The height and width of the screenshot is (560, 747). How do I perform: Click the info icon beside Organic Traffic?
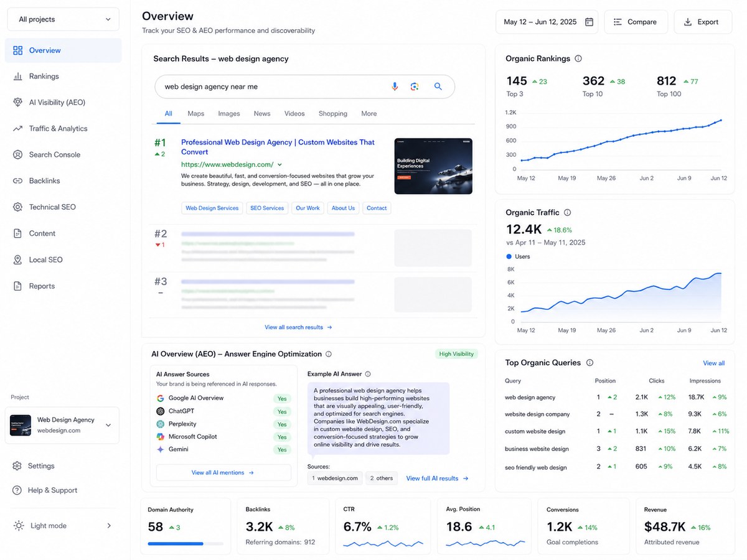pyautogui.click(x=567, y=212)
